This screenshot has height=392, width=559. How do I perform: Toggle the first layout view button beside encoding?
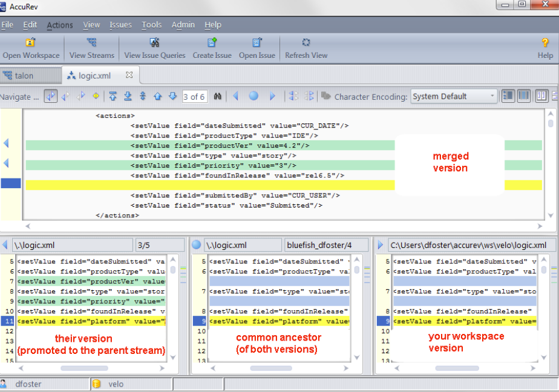tap(508, 96)
